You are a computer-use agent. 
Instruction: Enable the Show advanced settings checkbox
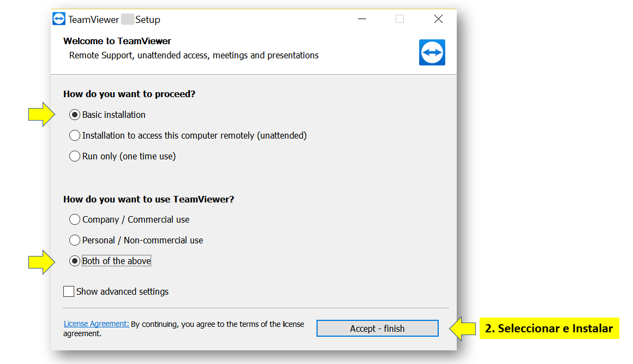(69, 291)
